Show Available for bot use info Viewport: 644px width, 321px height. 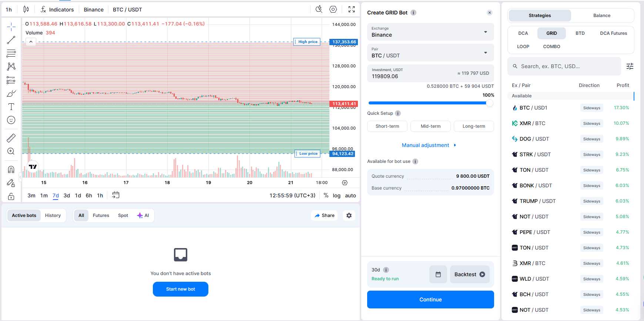(x=415, y=161)
